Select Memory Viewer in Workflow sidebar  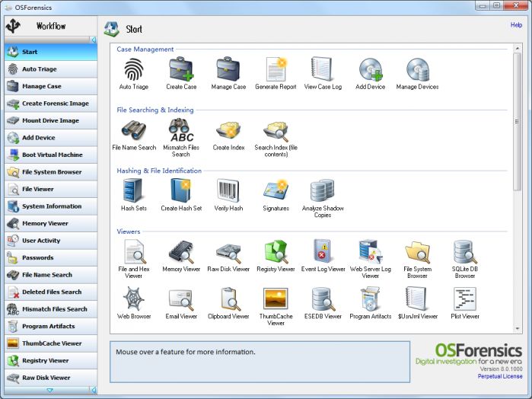click(51, 223)
